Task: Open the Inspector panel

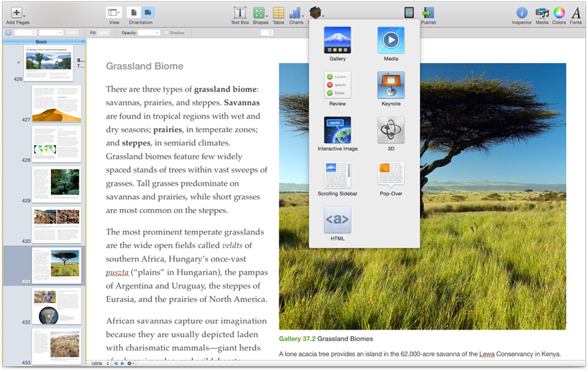Action: tap(522, 13)
